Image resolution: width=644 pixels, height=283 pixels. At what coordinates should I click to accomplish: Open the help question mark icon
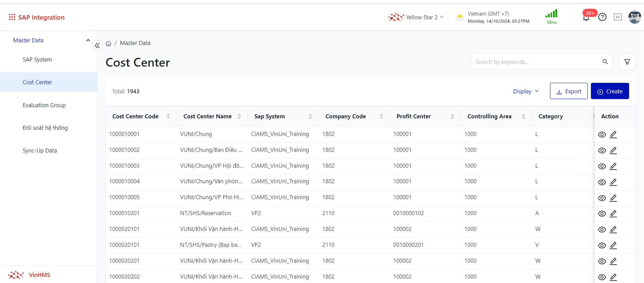(x=602, y=17)
